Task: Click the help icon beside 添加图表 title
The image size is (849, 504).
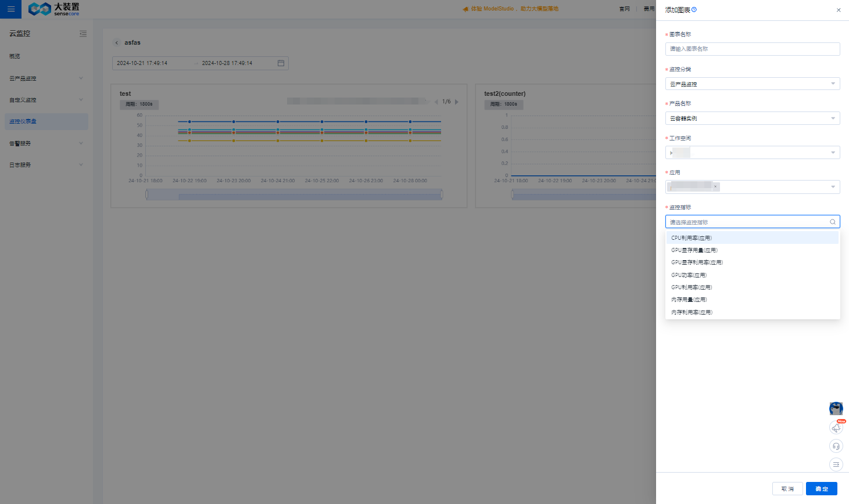Action: pyautogui.click(x=694, y=10)
